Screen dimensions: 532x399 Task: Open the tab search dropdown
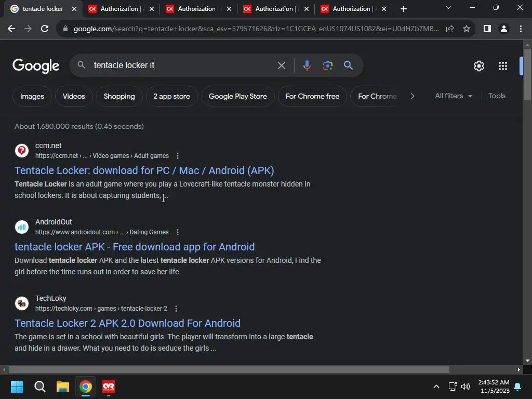click(448, 7)
